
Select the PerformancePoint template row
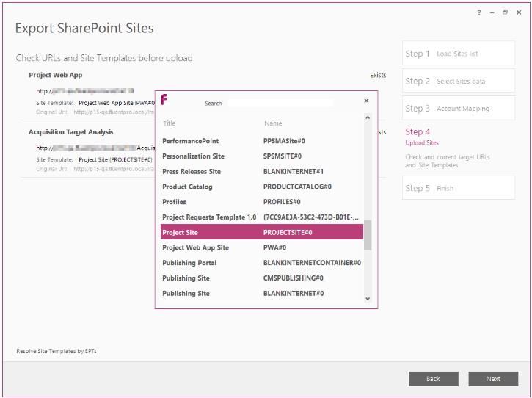tap(262, 141)
